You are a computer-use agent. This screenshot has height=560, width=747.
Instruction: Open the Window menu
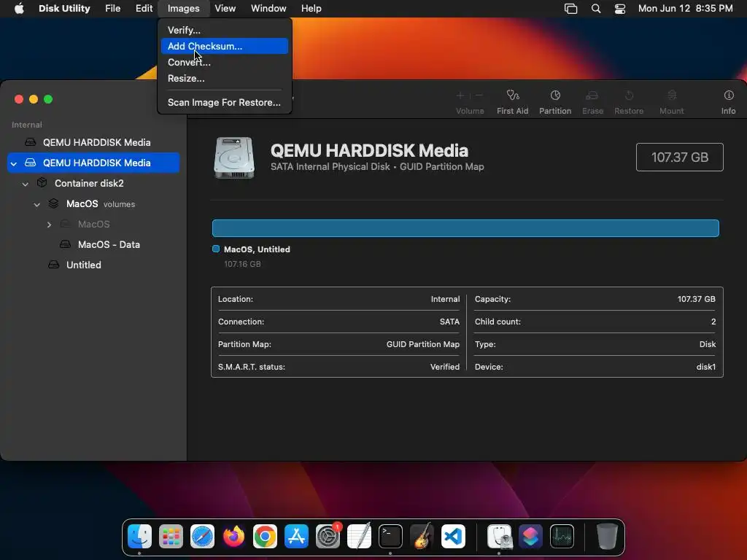(x=268, y=8)
